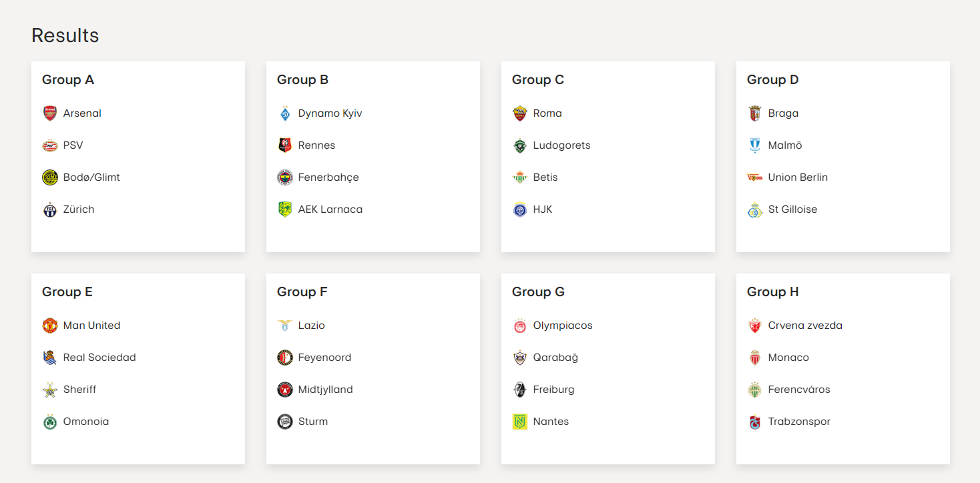The image size is (980, 483).
Task: Click the Nantes yellow crest icon
Action: pos(520,422)
